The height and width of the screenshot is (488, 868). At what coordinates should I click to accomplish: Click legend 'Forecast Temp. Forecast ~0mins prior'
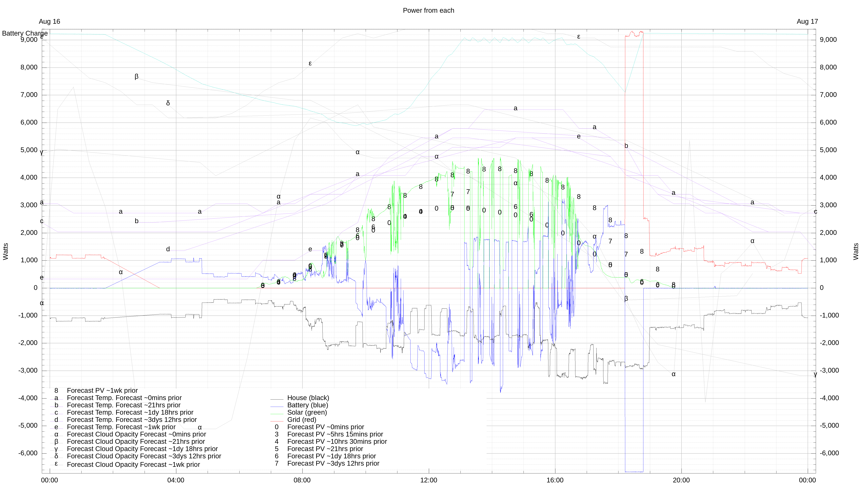pyautogui.click(x=124, y=398)
